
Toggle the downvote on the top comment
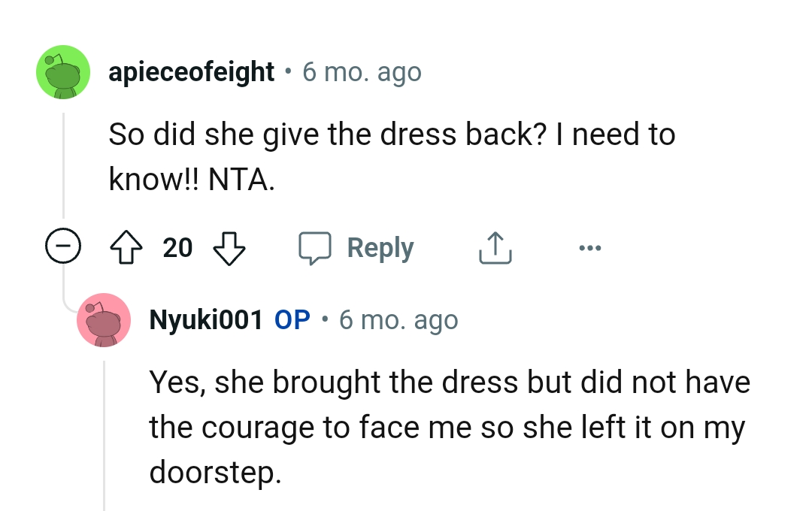coord(229,248)
